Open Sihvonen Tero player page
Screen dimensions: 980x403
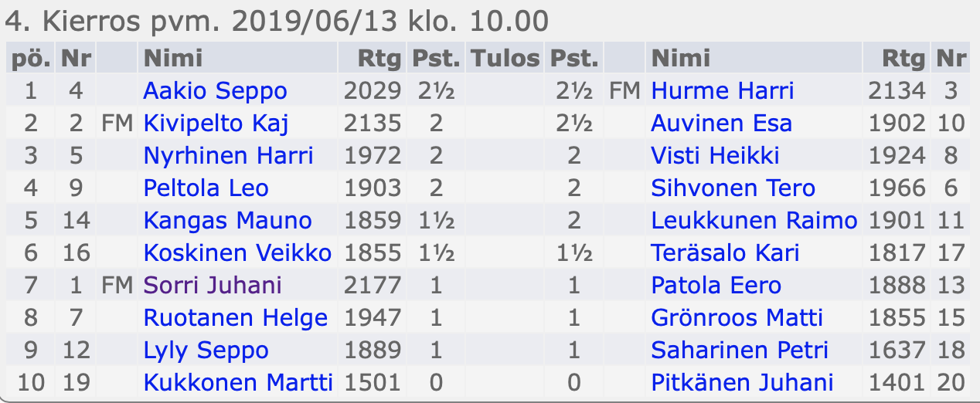point(733,188)
